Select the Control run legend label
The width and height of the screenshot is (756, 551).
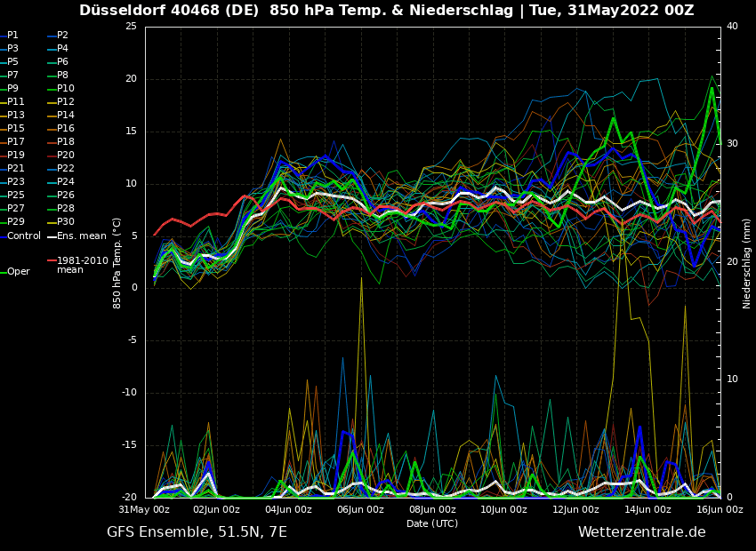pyautogui.click(x=24, y=236)
